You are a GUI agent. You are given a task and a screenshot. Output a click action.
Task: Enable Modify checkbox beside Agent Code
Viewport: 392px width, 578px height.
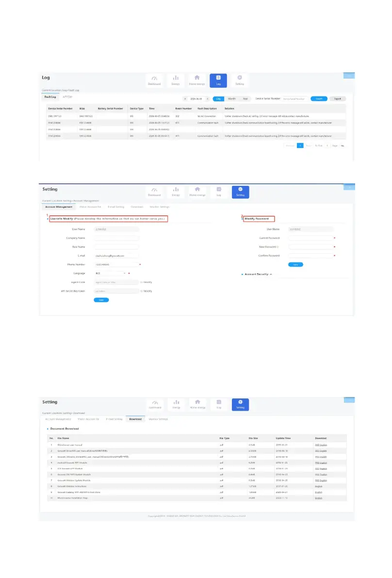[141, 281]
